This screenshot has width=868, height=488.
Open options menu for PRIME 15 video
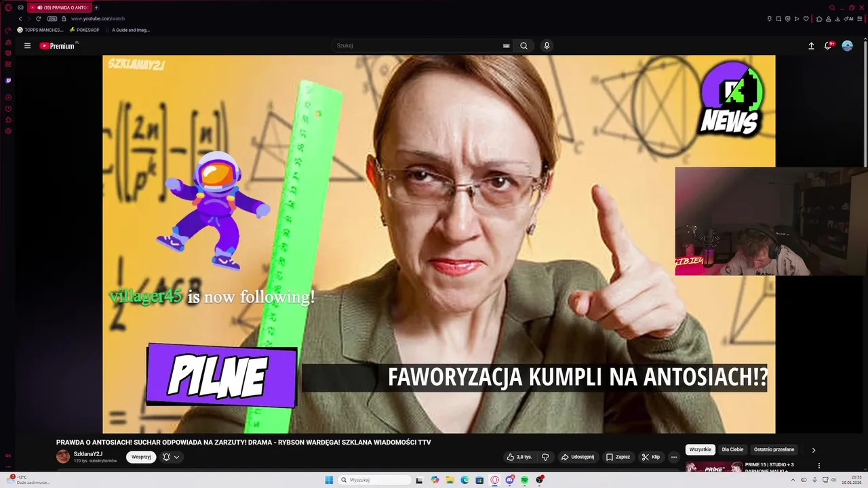coord(818,466)
